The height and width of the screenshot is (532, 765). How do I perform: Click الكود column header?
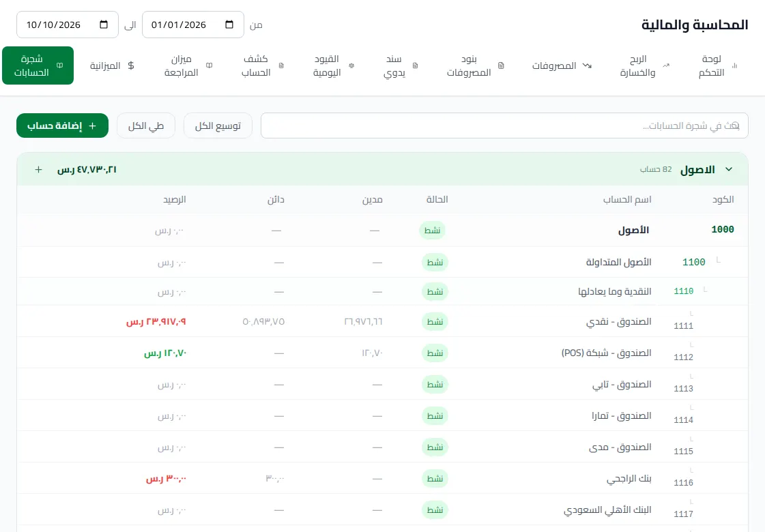point(723,199)
